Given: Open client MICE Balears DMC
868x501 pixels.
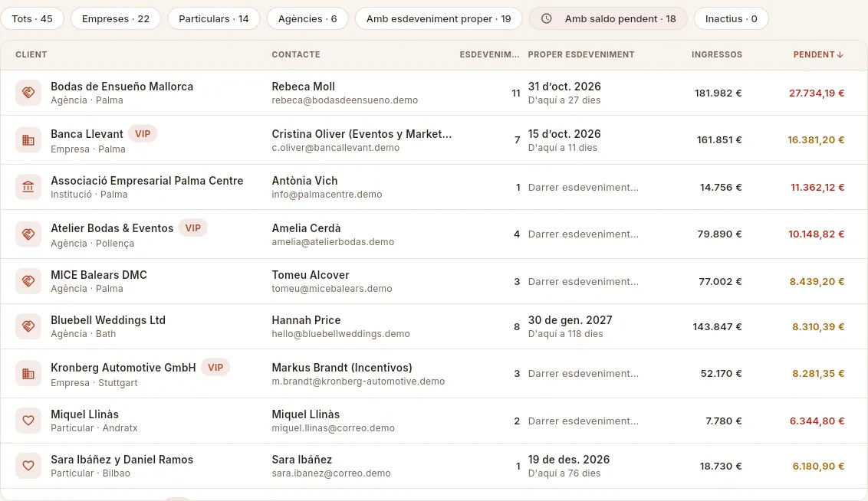Looking at the screenshot, I should [x=99, y=275].
